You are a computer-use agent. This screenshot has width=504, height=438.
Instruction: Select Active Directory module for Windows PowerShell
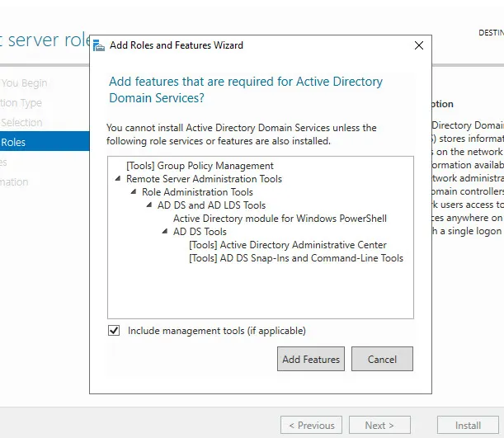(280, 219)
